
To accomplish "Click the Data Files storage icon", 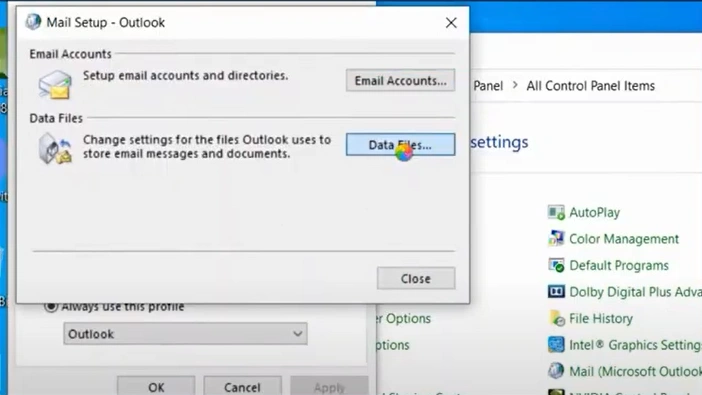I will (x=55, y=148).
